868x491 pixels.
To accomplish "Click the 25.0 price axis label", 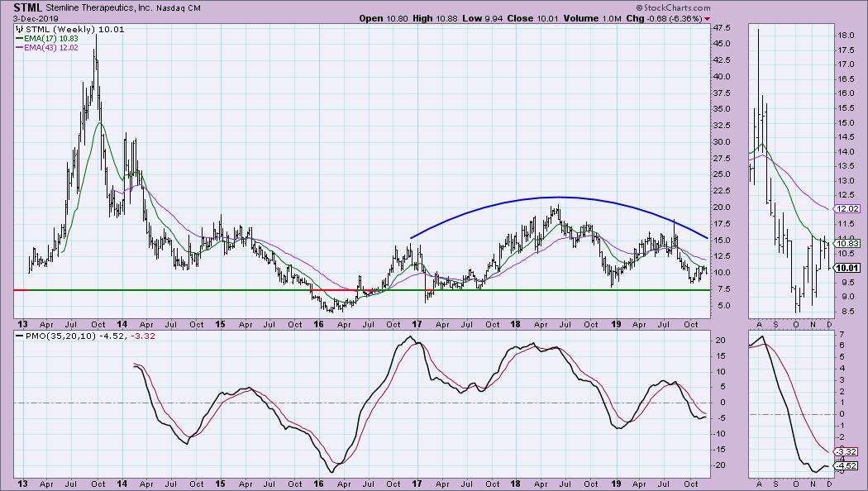I will (x=722, y=174).
